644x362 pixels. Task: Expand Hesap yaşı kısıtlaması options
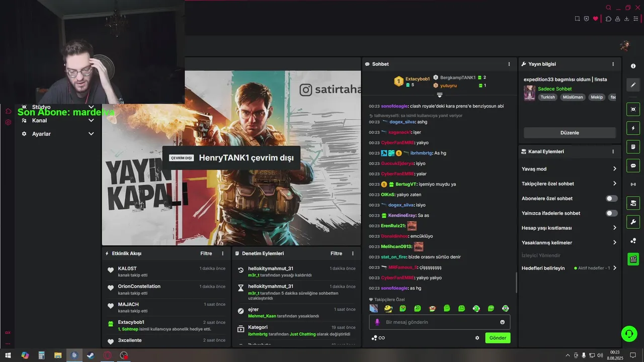click(x=614, y=228)
